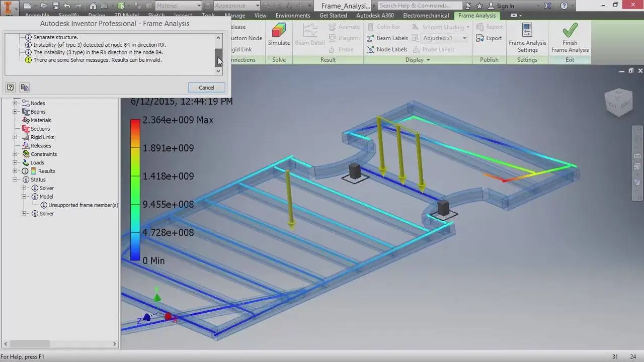The width and height of the screenshot is (644, 362).
Task: Click the '2.364e+009 Max' legend value
Action: [x=178, y=120]
